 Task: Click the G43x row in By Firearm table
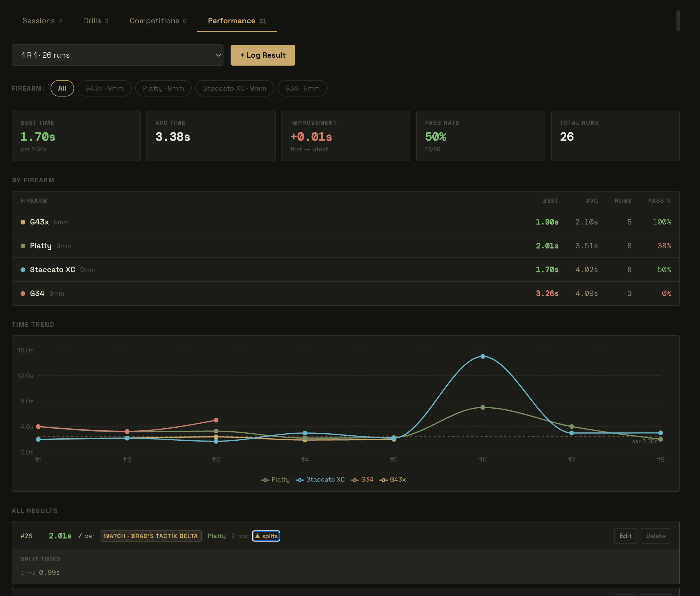[x=346, y=222]
